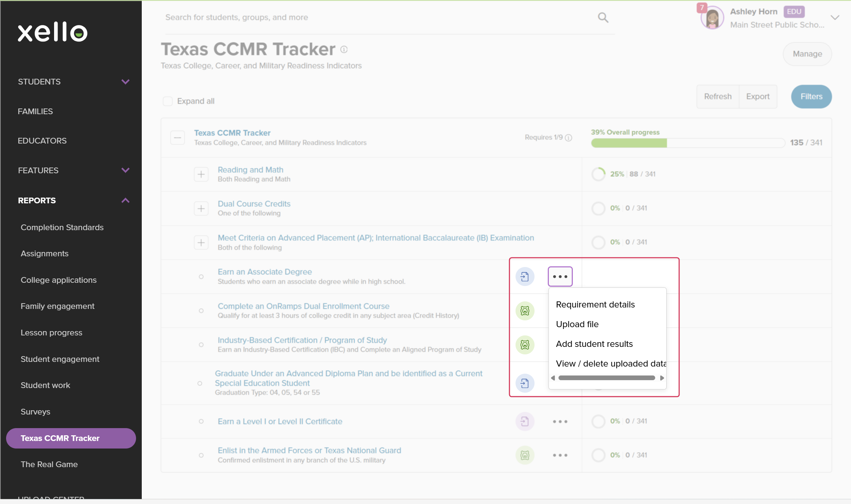The height and width of the screenshot is (504, 851).
Task: Click the popup menu horizontal scrollbar
Action: pos(606,378)
